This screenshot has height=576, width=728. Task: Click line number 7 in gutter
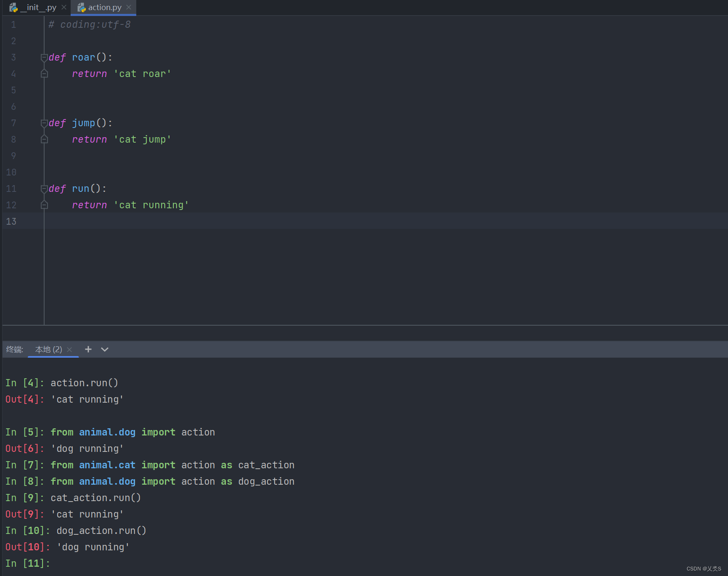(x=13, y=123)
